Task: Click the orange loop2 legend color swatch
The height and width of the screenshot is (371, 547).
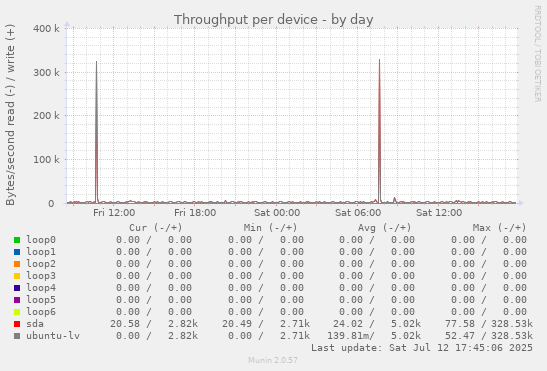Action: tap(17, 264)
